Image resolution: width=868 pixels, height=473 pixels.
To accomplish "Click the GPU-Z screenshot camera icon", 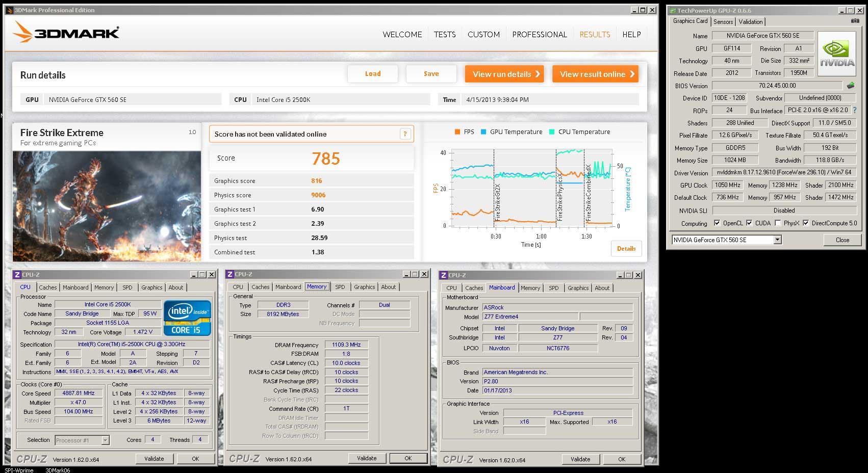I will 855,21.
